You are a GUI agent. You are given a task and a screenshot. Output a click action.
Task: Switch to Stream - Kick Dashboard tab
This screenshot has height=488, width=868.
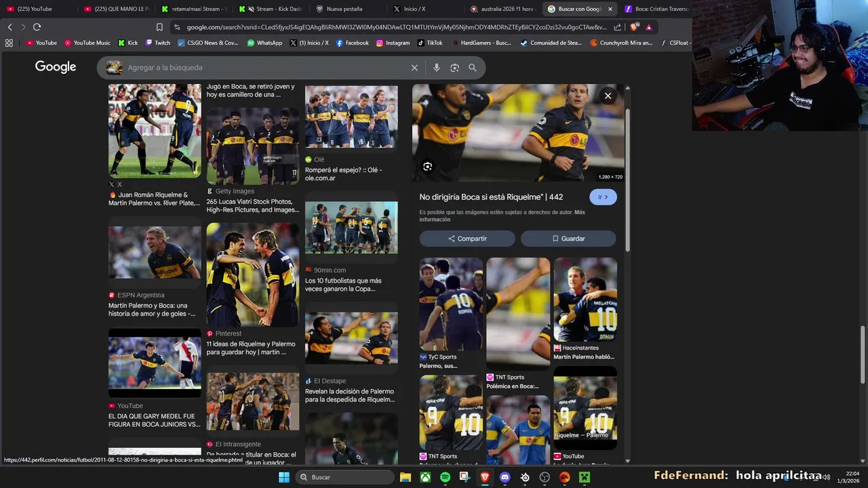click(271, 9)
